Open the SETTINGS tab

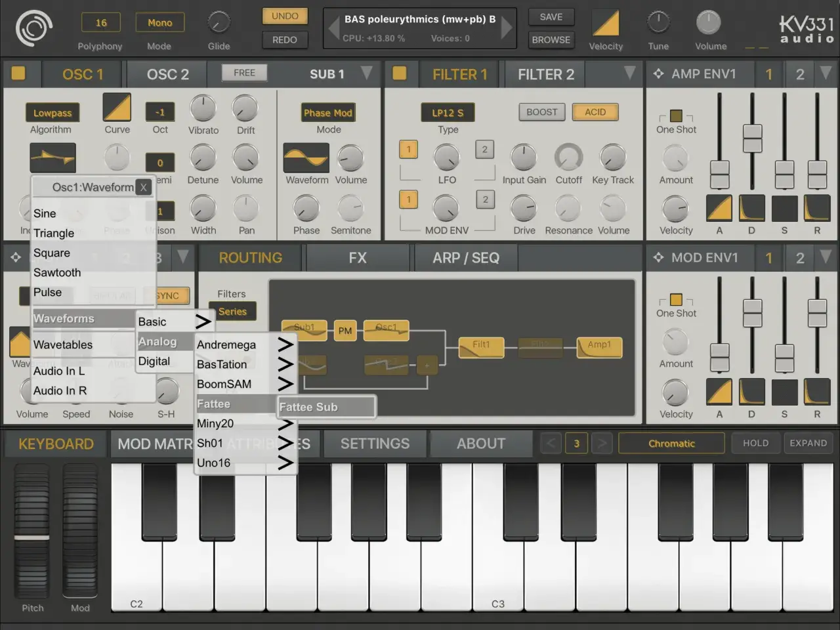(375, 444)
